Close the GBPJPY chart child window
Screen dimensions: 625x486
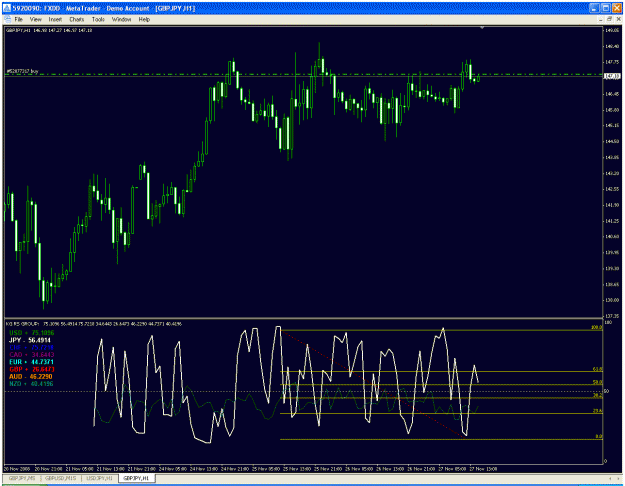click(619, 19)
